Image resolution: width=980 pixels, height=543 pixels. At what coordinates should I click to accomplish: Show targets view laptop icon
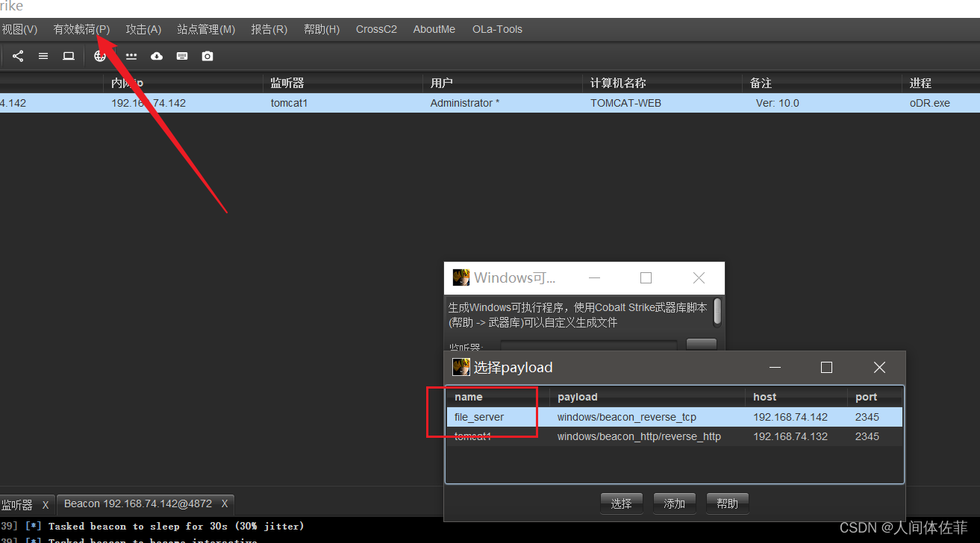pos(69,56)
